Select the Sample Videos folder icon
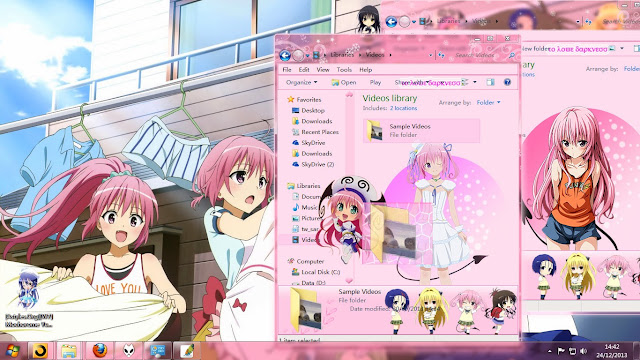 point(375,131)
